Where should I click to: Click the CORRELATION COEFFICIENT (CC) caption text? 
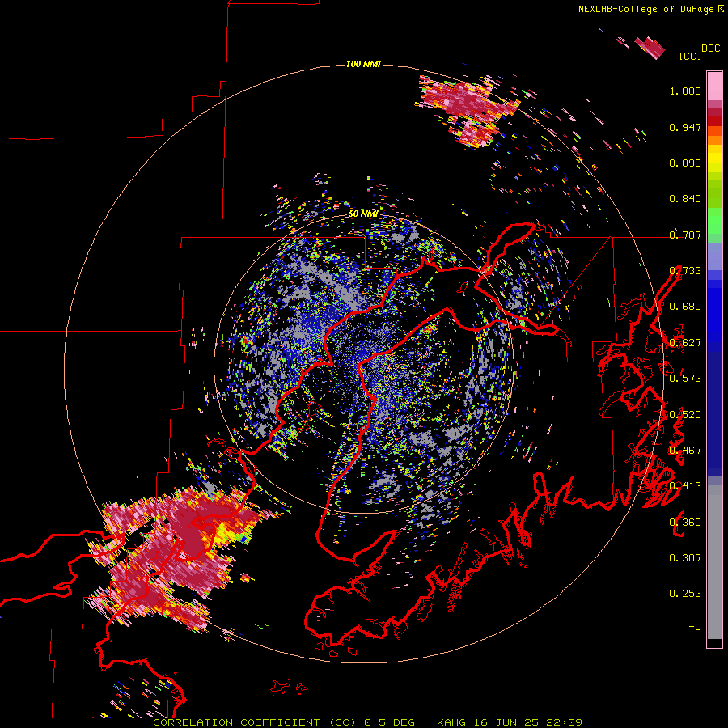pos(255,722)
